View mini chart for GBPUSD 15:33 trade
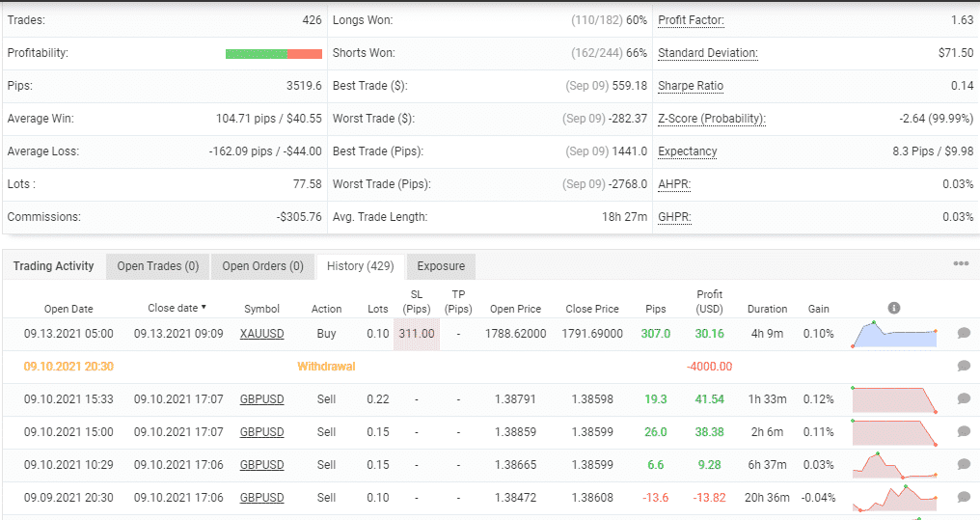980x520 pixels. tap(894, 400)
